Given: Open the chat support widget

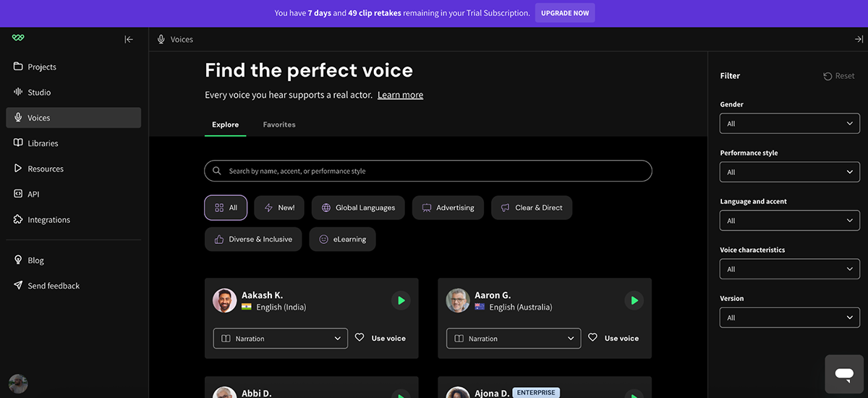Looking at the screenshot, I should (843, 373).
